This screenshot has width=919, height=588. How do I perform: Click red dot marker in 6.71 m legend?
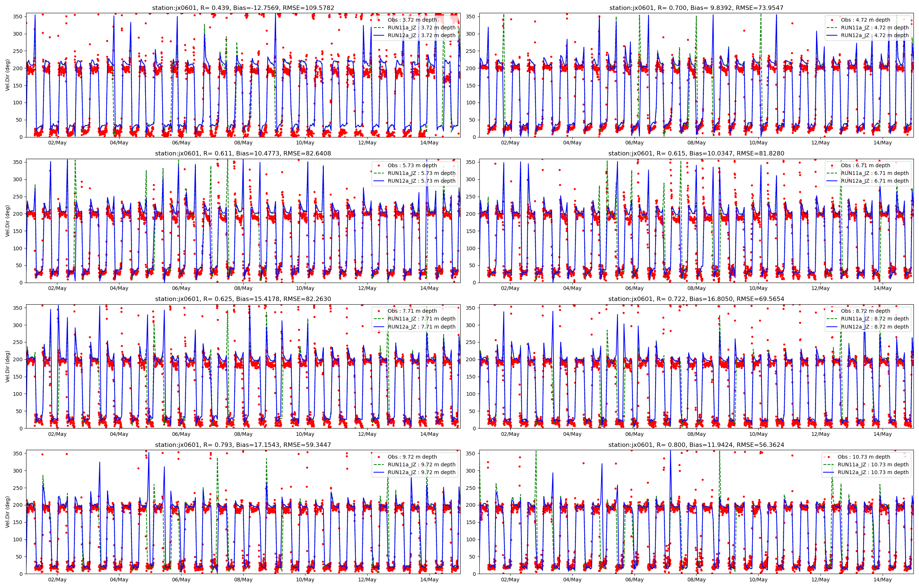coord(832,165)
